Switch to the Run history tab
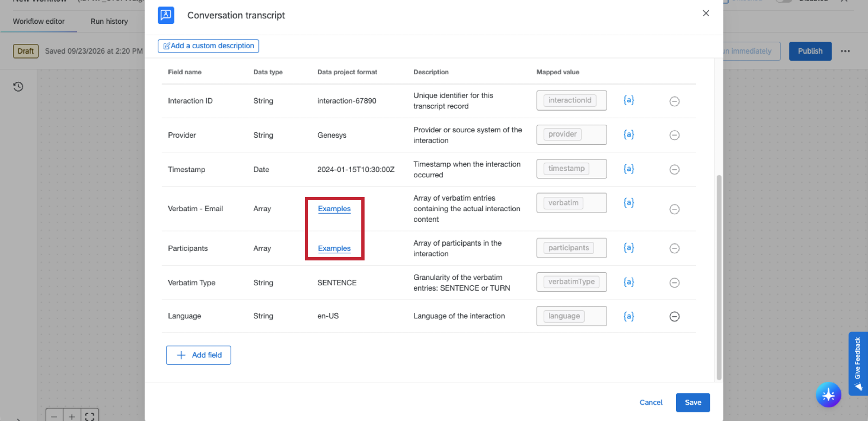 coord(109,21)
